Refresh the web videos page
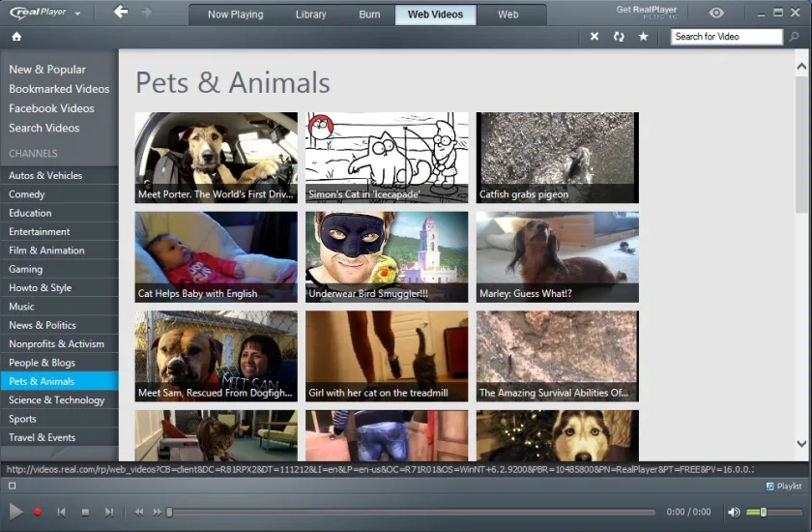The width and height of the screenshot is (812, 532). click(x=619, y=37)
